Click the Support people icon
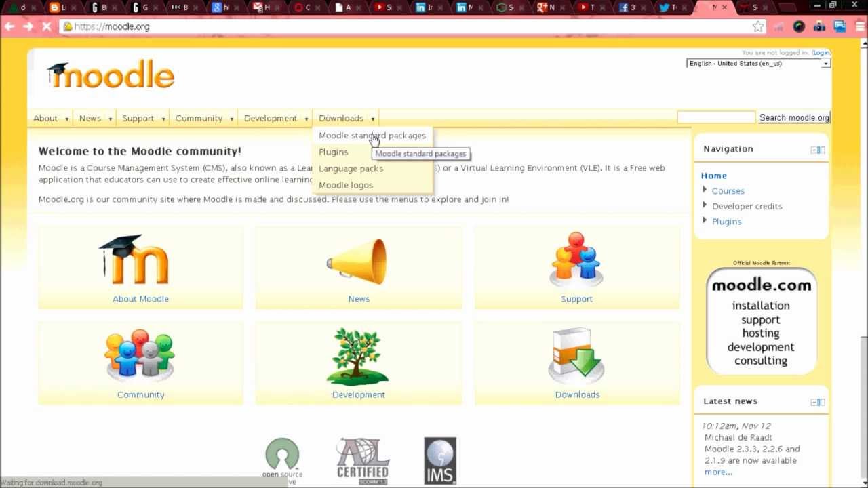Screen dimensions: 868x488 point(576,259)
